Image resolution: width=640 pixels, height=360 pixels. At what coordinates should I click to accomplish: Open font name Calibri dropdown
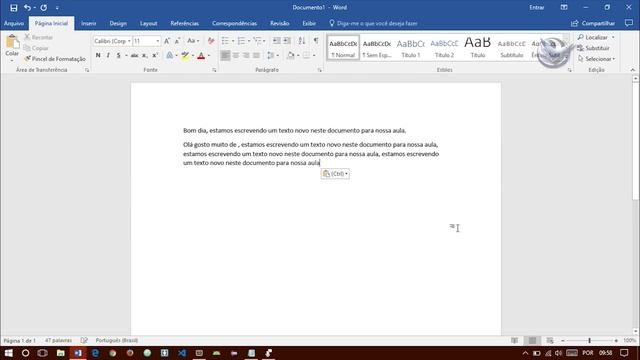click(x=129, y=41)
